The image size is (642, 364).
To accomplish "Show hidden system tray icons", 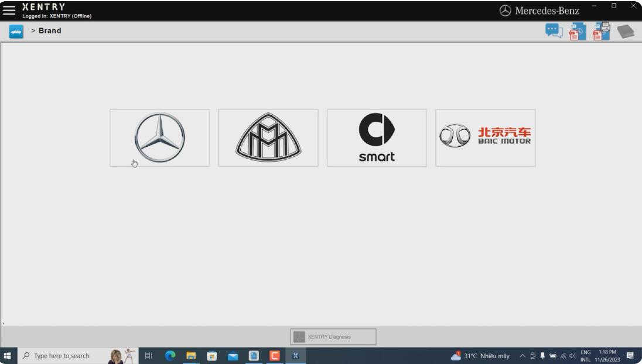I will click(523, 356).
